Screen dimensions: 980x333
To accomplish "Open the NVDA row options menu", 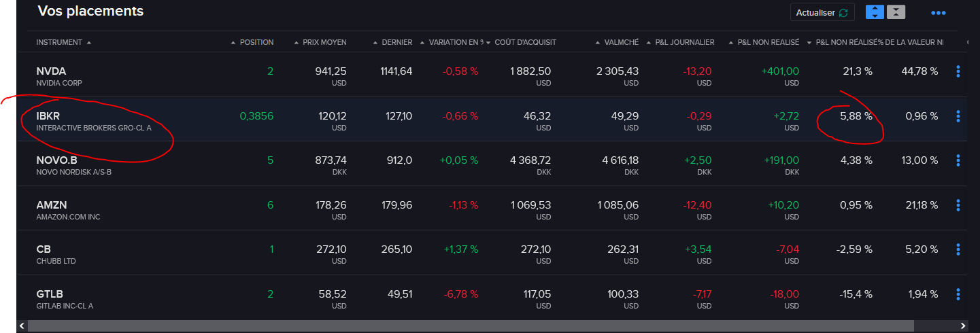I will (958, 71).
